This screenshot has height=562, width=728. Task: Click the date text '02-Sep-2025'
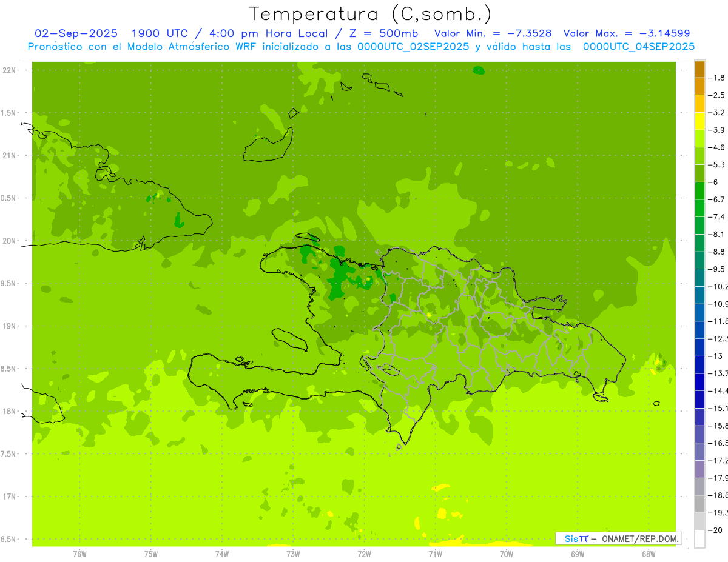(76, 33)
